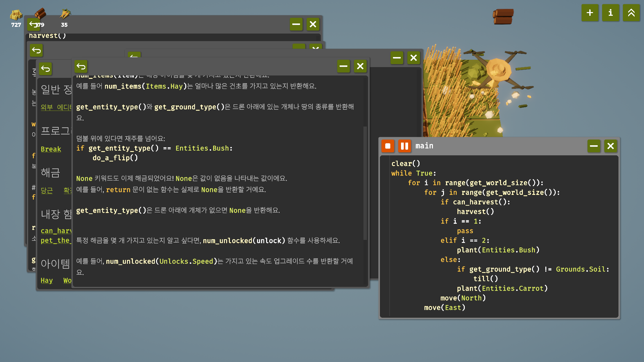Minimize the main code window
This screenshot has width=644, height=362.
594,146
